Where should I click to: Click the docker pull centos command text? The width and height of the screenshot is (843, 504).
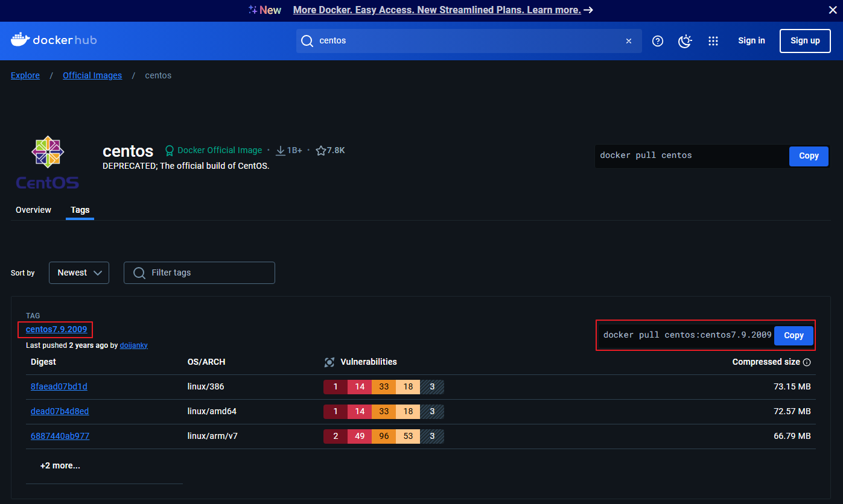coord(646,156)
